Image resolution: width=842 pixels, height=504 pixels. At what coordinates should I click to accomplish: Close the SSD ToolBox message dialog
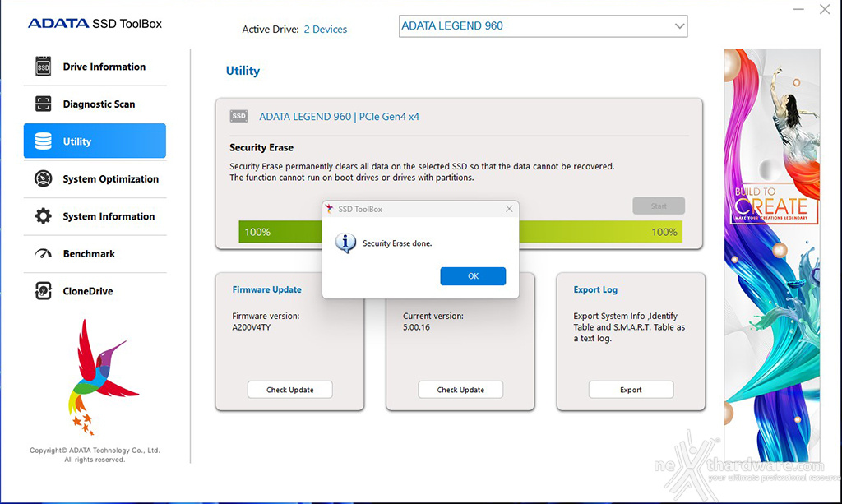point(509,209)
